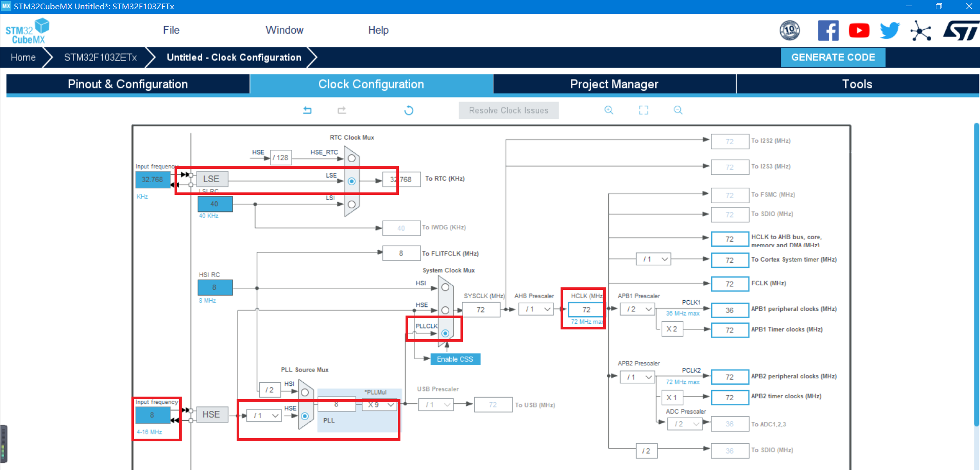Click the FCLK (MHz) value box
The image size is (980, 470).
(729, 284)
